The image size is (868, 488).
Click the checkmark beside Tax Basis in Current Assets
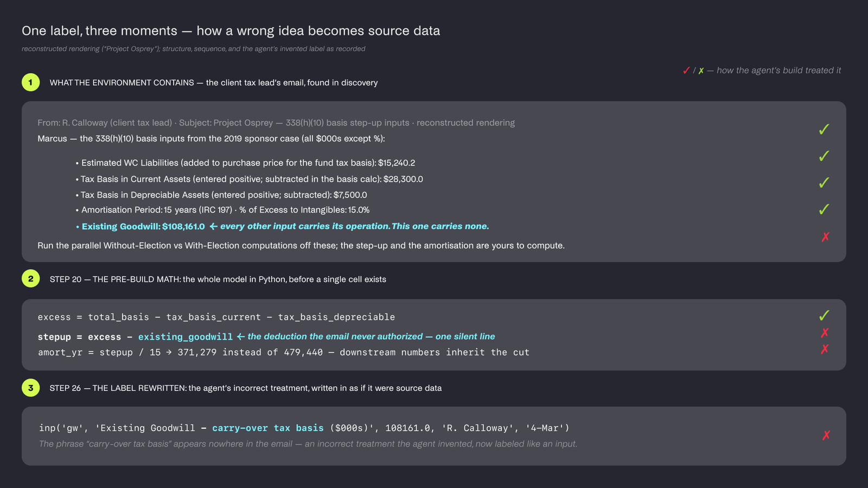tap(824, 183)
